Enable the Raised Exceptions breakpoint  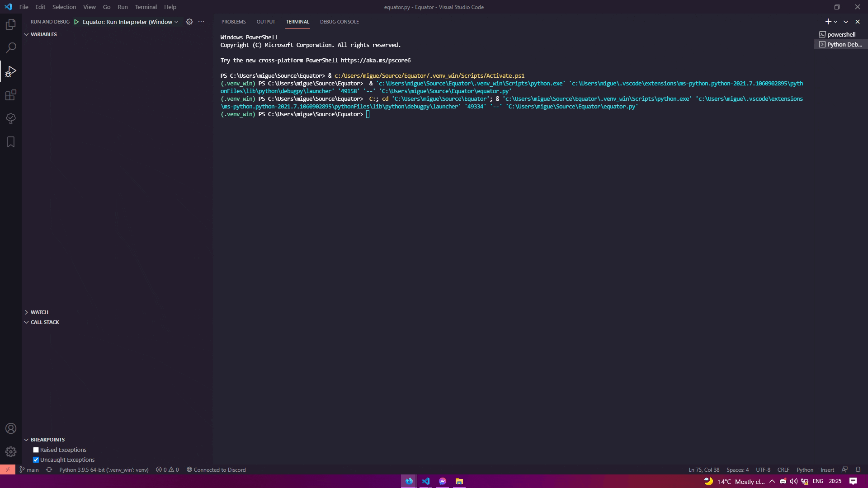(36, 450)
